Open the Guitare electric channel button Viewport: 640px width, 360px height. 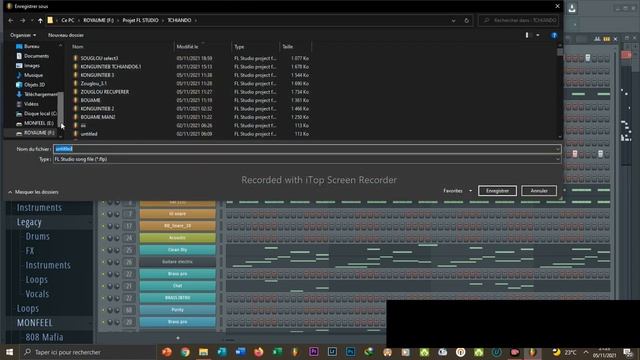(178, 262)
